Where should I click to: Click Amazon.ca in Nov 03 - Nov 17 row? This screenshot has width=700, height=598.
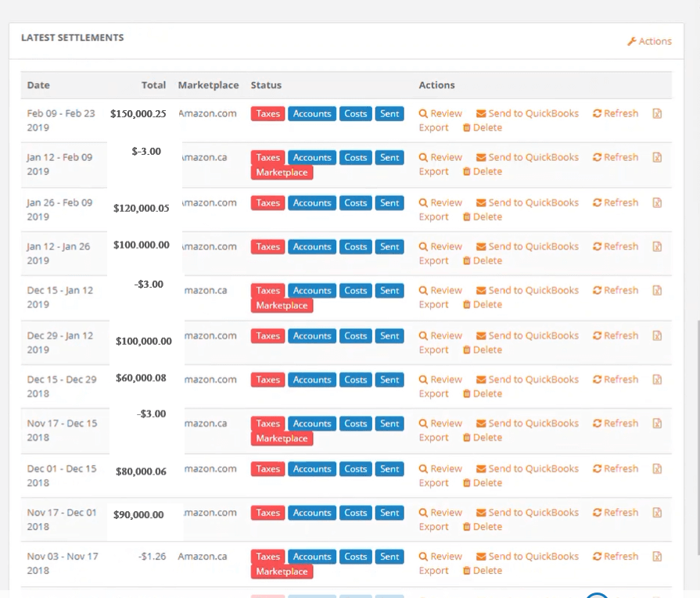[x=203, y=556]
